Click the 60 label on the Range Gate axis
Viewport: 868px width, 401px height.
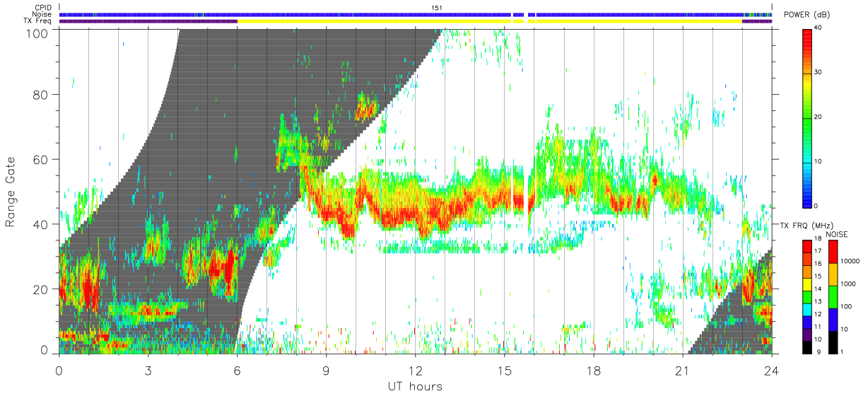(41, 160)
